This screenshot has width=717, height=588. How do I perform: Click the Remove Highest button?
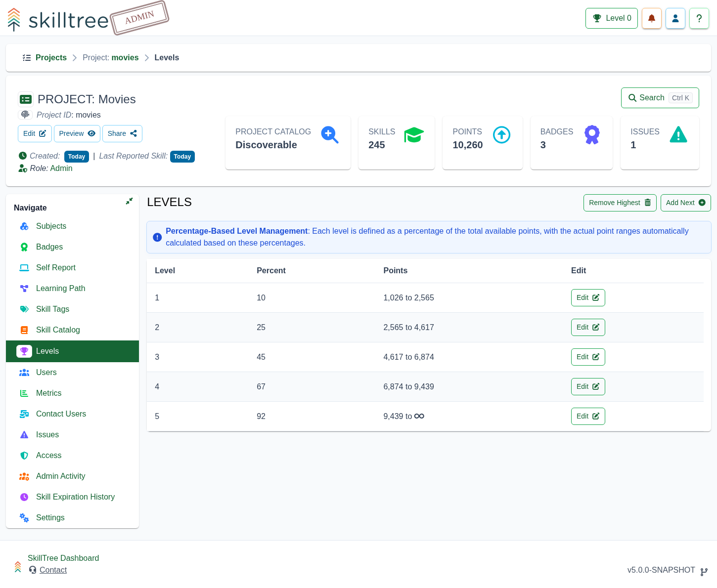pos(620,203)
